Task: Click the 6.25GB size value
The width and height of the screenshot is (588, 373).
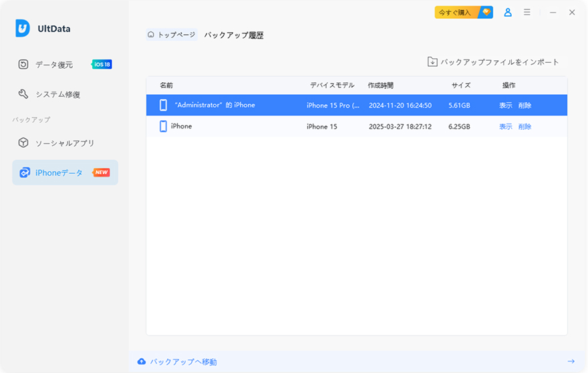Action: 460,126
